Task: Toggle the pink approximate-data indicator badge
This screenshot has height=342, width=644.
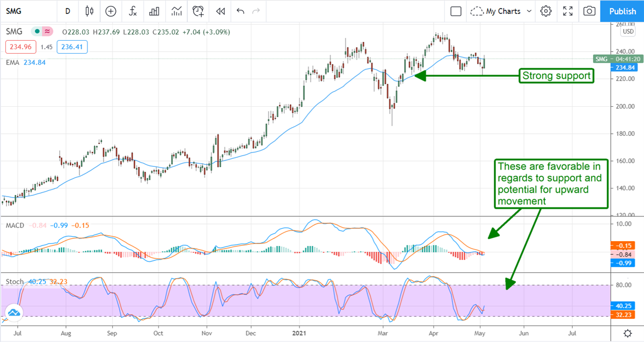Action: (47, 32)
